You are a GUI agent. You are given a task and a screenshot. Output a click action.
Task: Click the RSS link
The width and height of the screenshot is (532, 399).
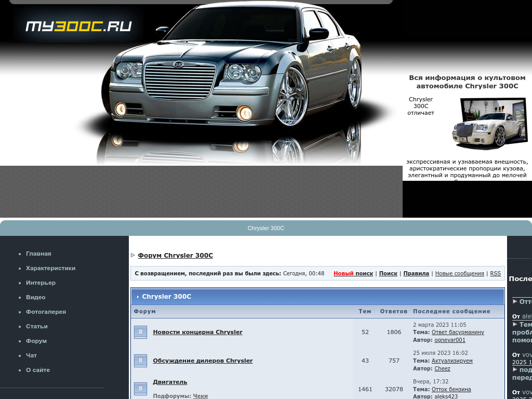(495, 273)
